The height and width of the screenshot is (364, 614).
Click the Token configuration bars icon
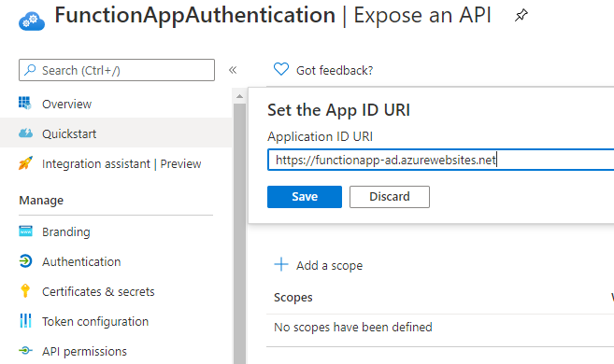click(x=25, y=321)
